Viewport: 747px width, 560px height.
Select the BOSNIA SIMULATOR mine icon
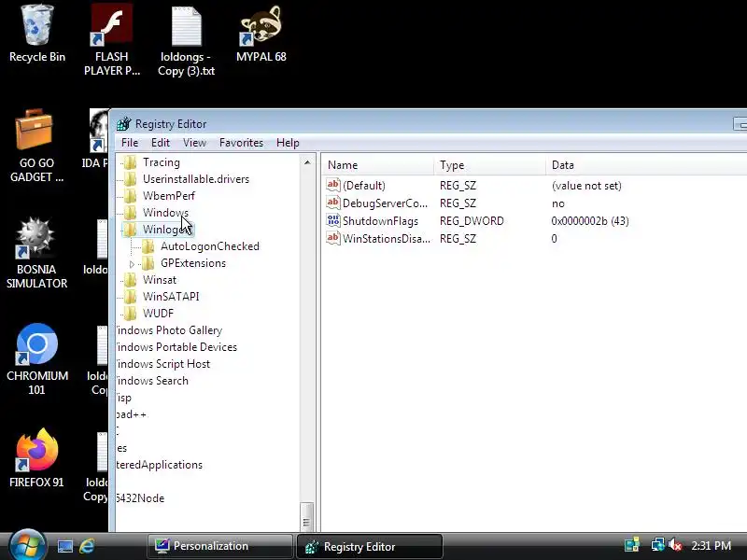35,237
